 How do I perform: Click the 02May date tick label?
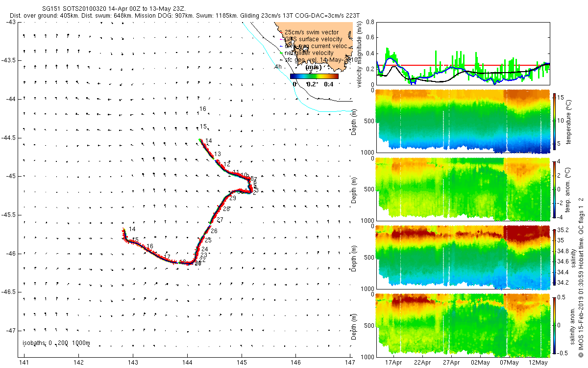481,362
